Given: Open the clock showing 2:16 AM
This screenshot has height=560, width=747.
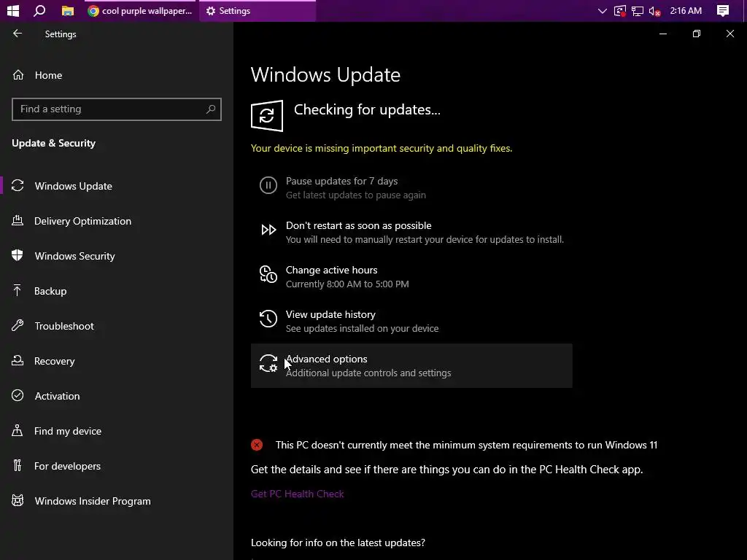Looking at the screenshot, I should 686,10.
